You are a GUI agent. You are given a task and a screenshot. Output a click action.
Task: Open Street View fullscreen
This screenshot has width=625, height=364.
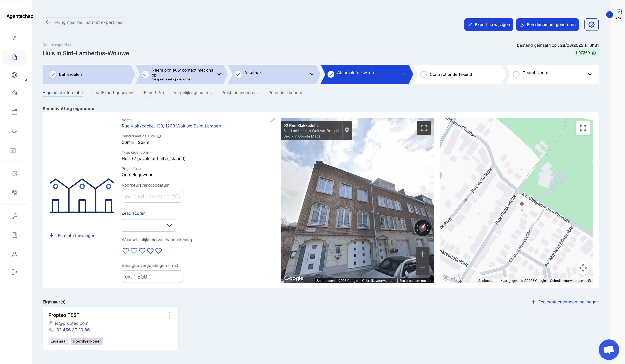click(424, 128)
